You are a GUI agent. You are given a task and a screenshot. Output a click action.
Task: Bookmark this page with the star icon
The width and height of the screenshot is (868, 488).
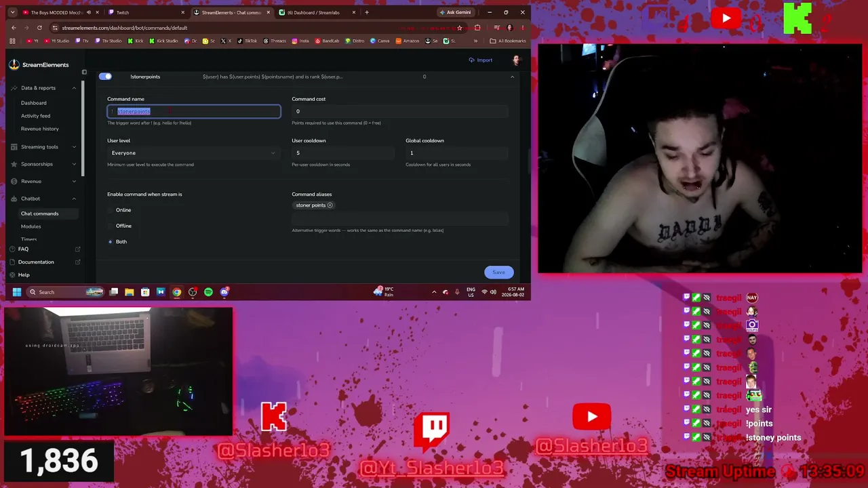pos(460,28)
